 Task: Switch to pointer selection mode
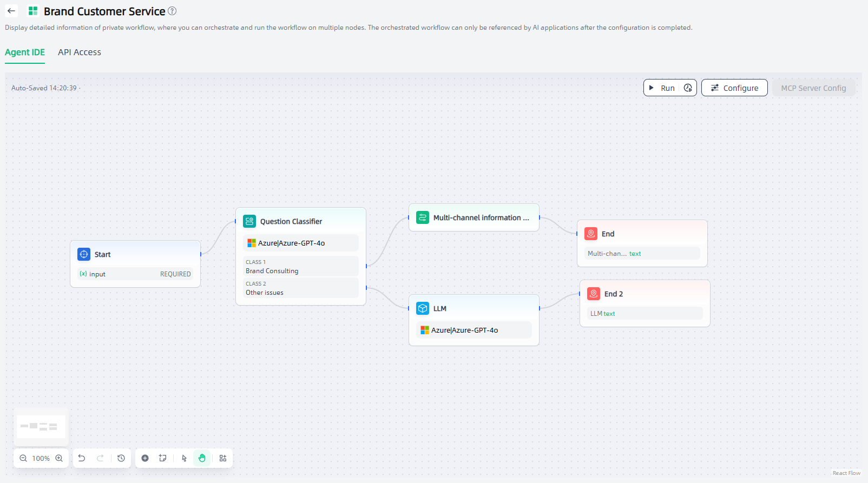tap(184, 458)
